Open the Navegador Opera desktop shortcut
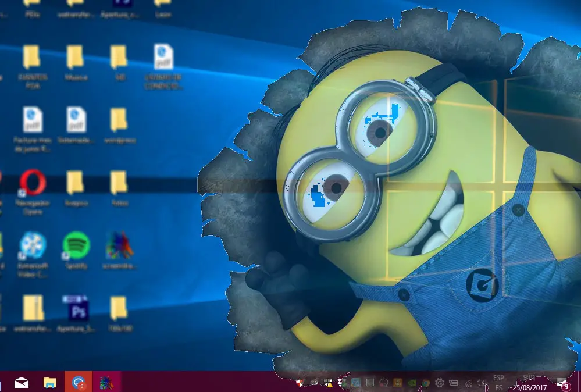This screenshot has height=392, width=581. click(33, 183)
